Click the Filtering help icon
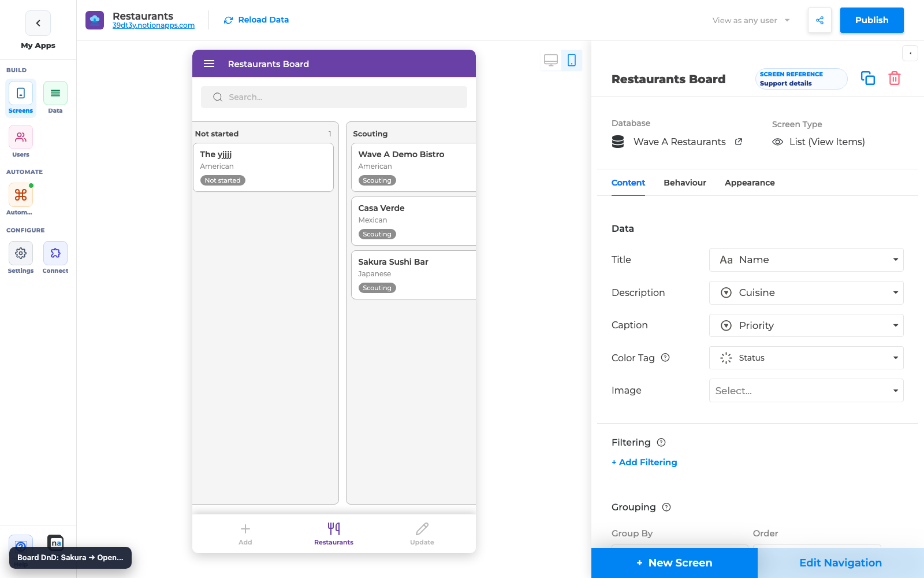The image size is (924, 578). coord(661,442)
